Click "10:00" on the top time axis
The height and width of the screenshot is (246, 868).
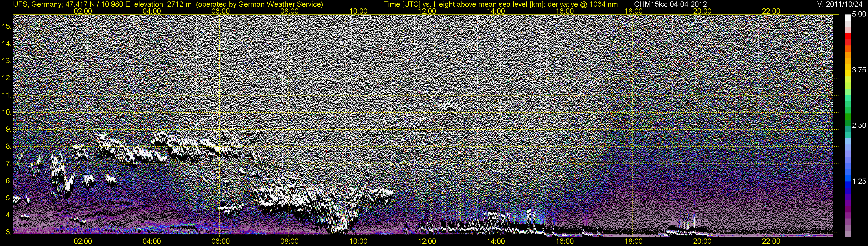[x=358, y=11]
